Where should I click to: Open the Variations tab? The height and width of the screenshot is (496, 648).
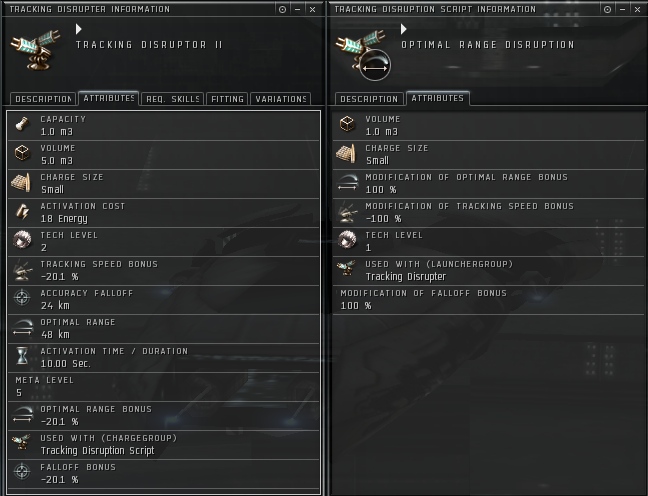281,99
